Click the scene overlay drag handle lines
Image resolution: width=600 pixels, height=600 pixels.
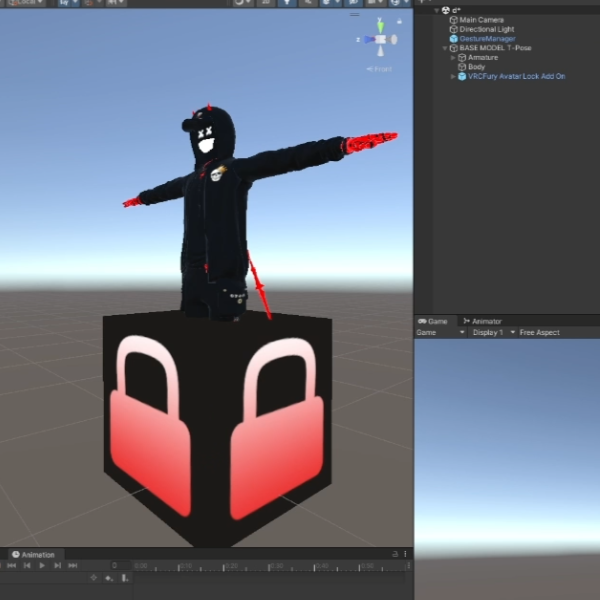point(354,15)
